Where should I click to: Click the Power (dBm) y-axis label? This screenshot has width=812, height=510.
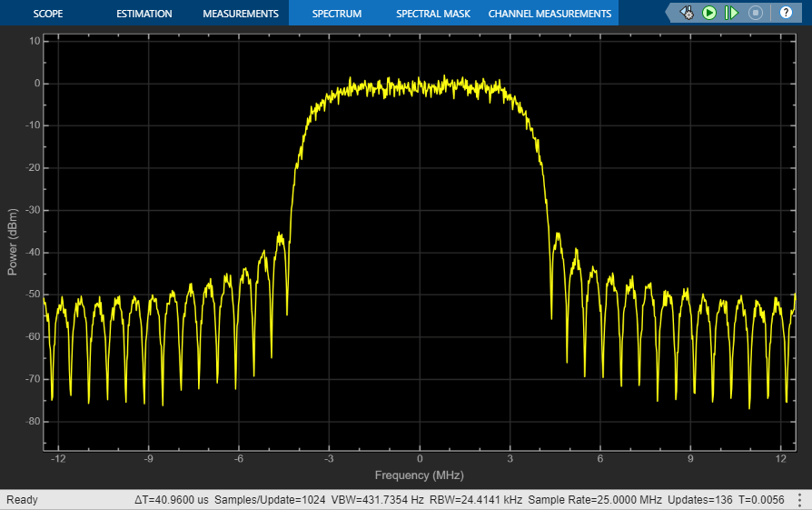pyautogui.click(x=13, y=244)
